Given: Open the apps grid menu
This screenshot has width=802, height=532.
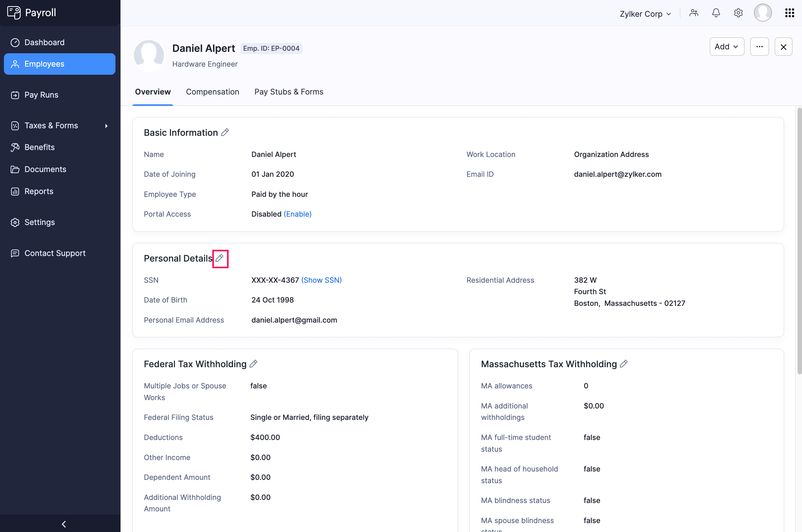Looking at the screenshot, I should click(x=789, y=13).
